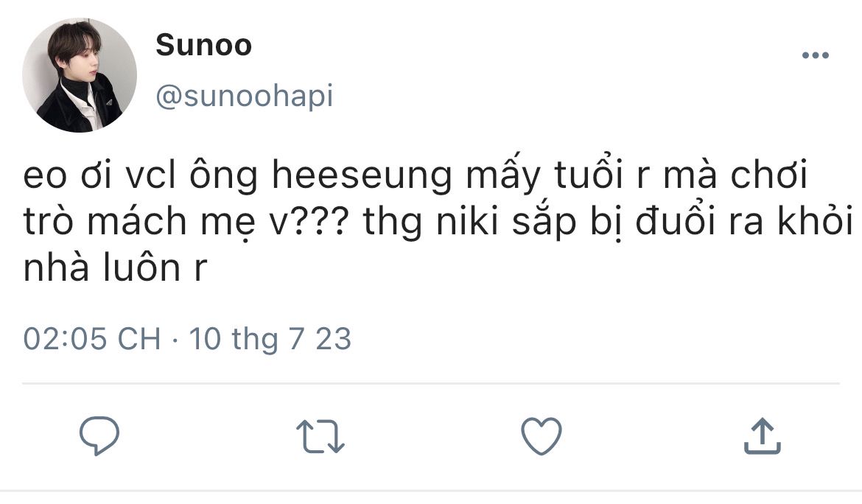862x504 pixels.
Task: Share the tweet via upload arrow icon
Action: 763,436
